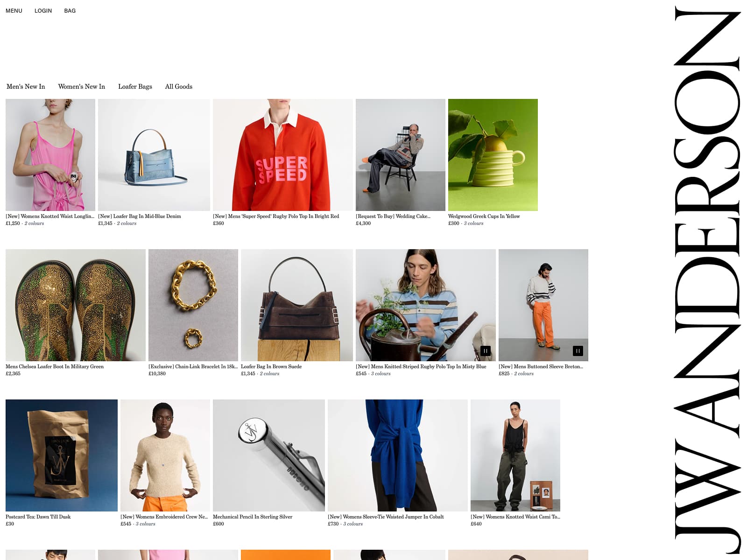Open Loafer Bags category

135,86
